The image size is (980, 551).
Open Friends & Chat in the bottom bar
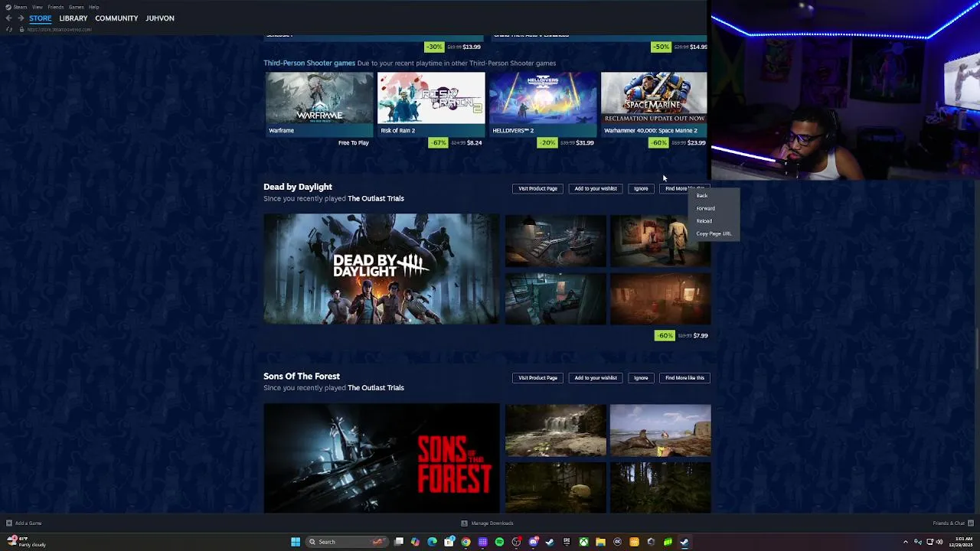click(x=949, y=523)
